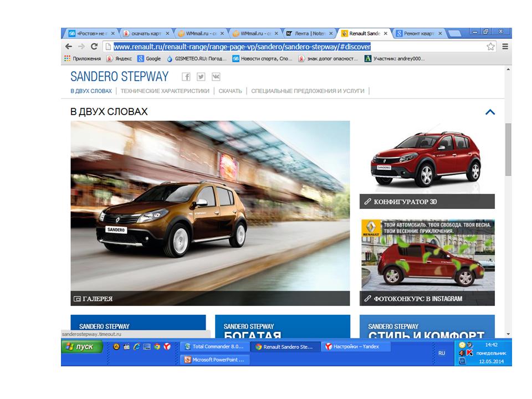The image size is (532, 399).
Task: Open the Google bookmark
Action: [149, 58]
